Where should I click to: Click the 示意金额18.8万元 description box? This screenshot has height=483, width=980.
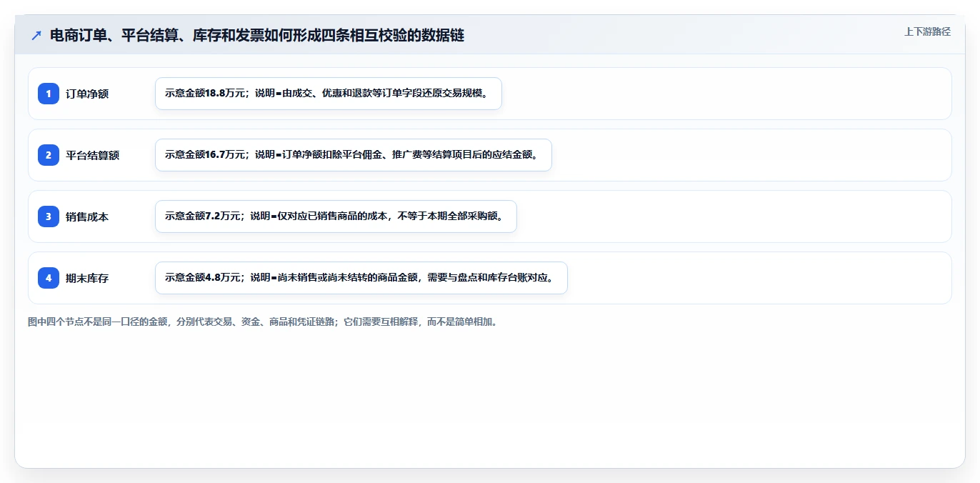(x=329, y=94)
